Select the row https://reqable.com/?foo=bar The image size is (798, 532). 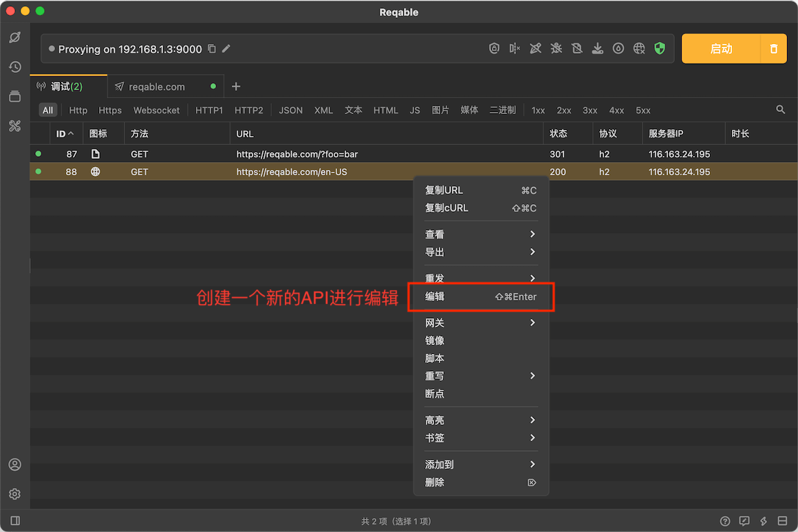(x=413, y=154)
